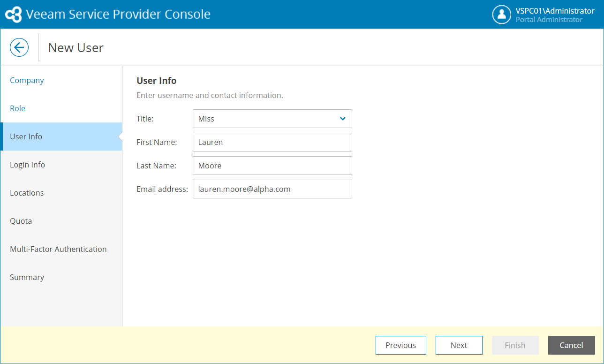Viewport: 604px width, 364px height.
Task: Click the User Info section heading
Action: pyautogui.click(x=157, y=81)
